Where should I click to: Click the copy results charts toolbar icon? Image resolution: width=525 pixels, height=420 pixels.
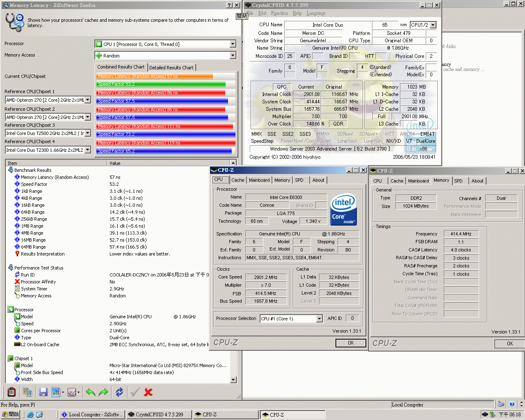click(x=27, y=393)
